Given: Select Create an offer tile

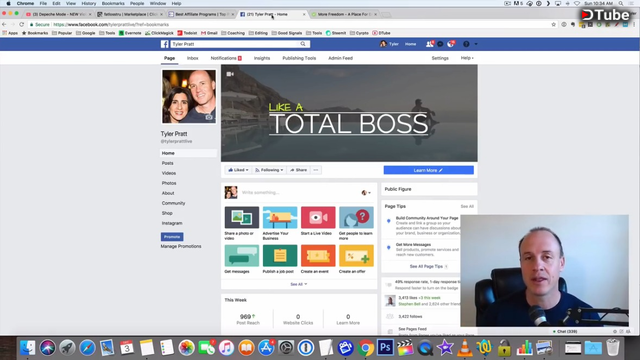Looking at the screenshot, I should (356, 259).
